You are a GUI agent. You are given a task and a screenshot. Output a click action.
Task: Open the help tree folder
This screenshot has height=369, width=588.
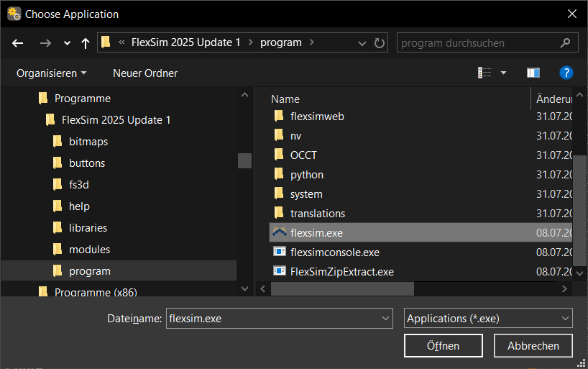(x=79, y=206)
